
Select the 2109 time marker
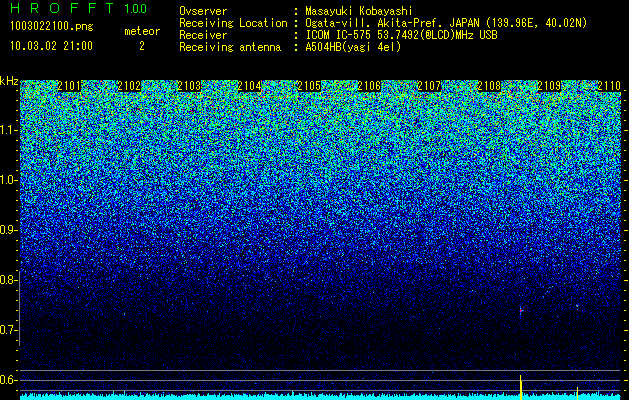549,86
